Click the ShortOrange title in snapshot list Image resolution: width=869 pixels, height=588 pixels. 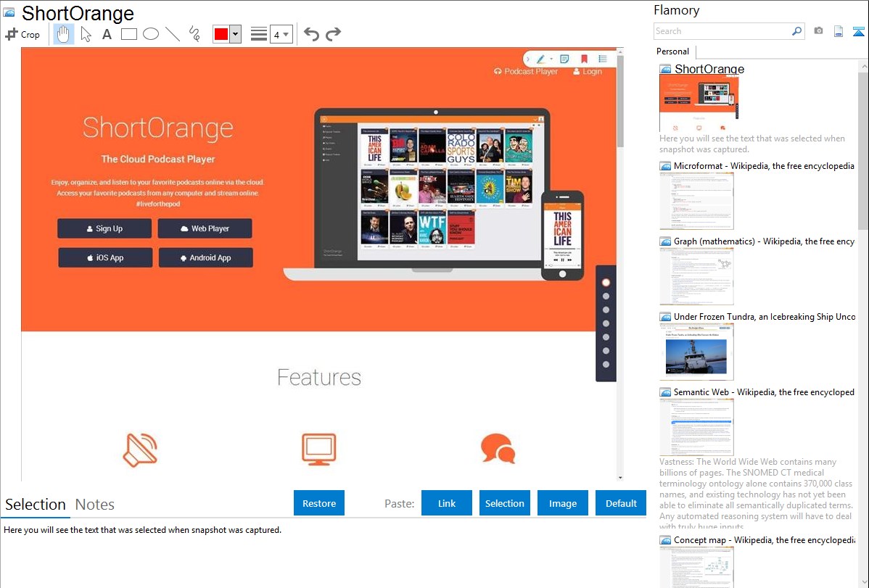coord(709,70)
